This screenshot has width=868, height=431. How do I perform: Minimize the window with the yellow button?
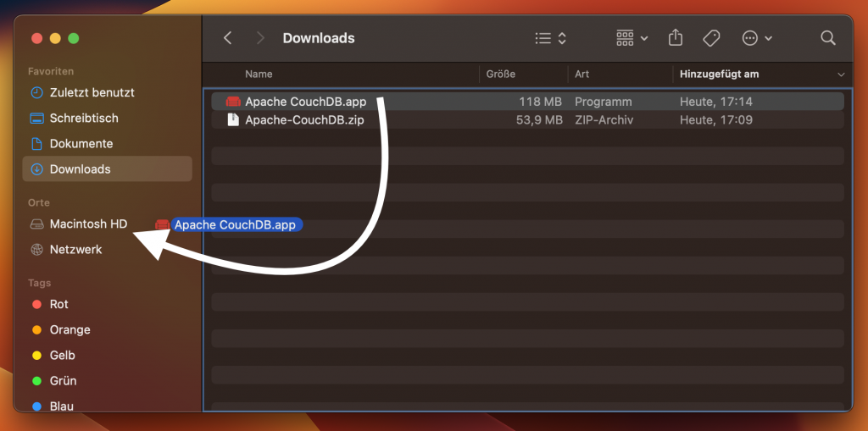[55, 38]
